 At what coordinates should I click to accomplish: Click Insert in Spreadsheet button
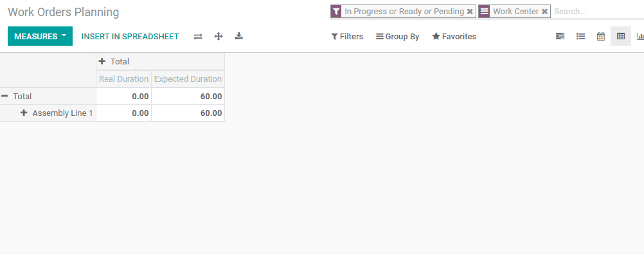click(x=130, y=36)
